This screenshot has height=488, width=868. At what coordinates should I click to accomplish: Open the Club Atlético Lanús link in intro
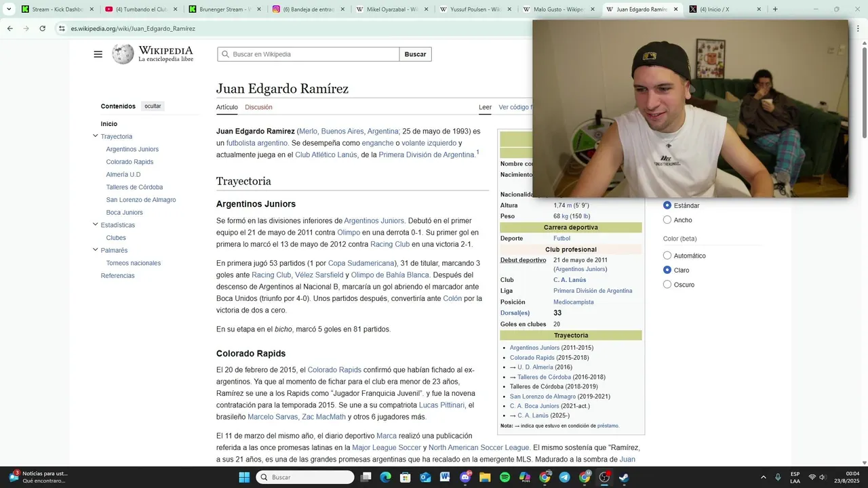coord(325,155)
